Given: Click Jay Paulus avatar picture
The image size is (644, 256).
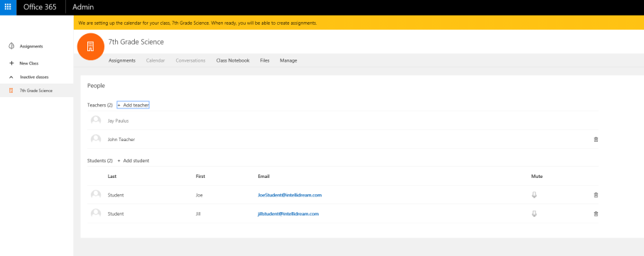Looking at the screenshot, I should click(96, 121).
